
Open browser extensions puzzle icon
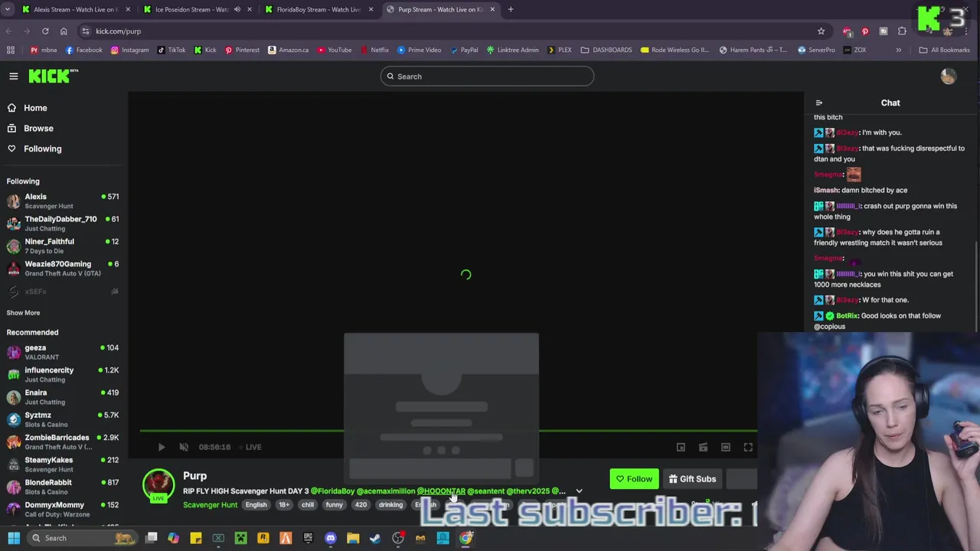(x=902, y=31)
